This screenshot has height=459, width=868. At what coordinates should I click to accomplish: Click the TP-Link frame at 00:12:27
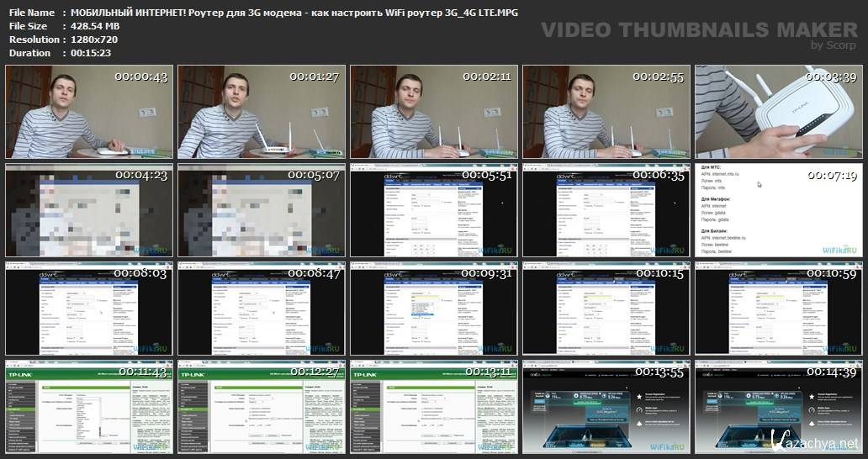pyautogui.click(x=260, y=406)
